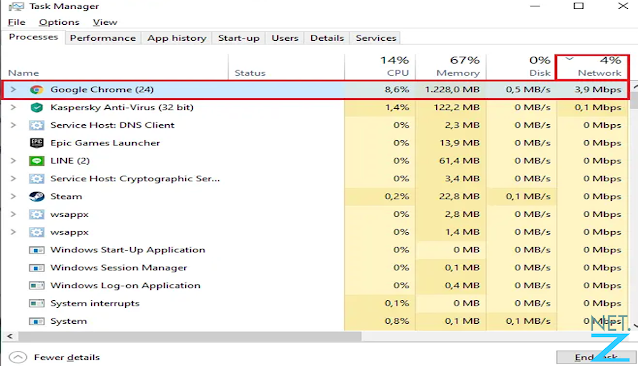Click Kaspersky's 122,2 MB memory value
The image size is (638, 366).
[457, 107]
